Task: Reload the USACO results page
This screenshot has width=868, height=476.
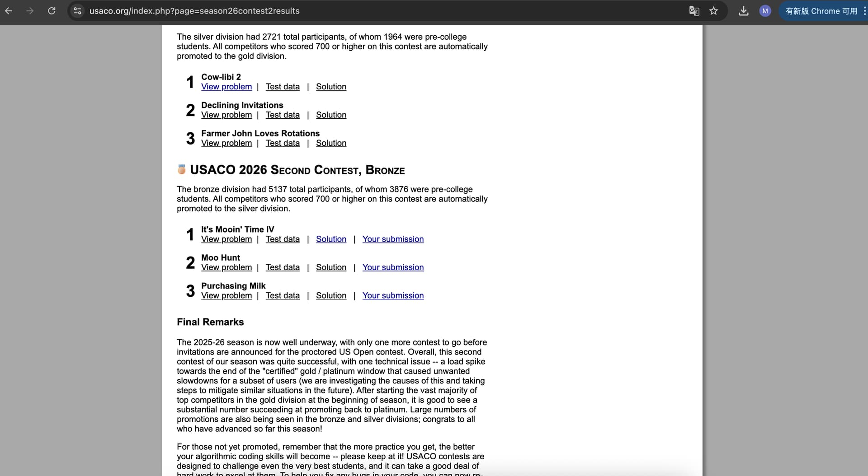Action: pos(52,11)
